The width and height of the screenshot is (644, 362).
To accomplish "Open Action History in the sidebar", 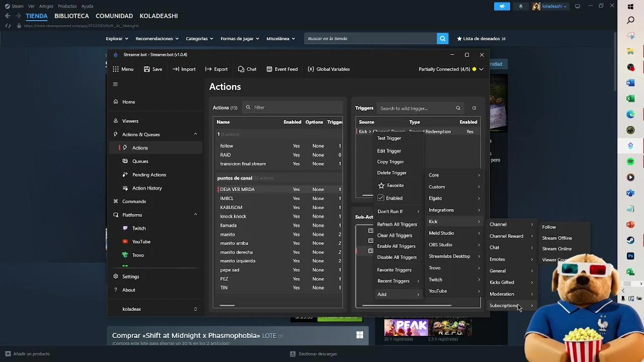I will (147, 189).
